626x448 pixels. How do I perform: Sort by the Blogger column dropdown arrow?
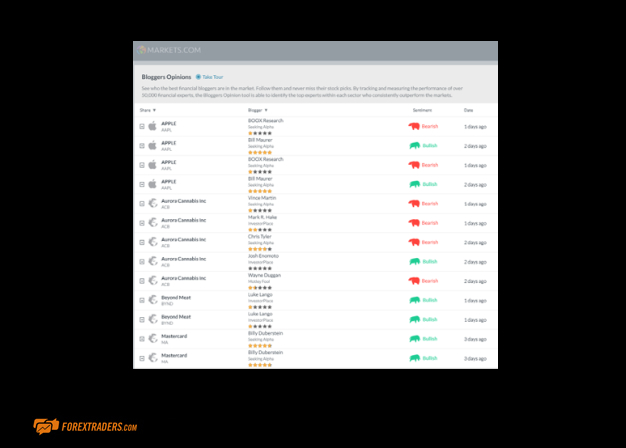[266, 110]
